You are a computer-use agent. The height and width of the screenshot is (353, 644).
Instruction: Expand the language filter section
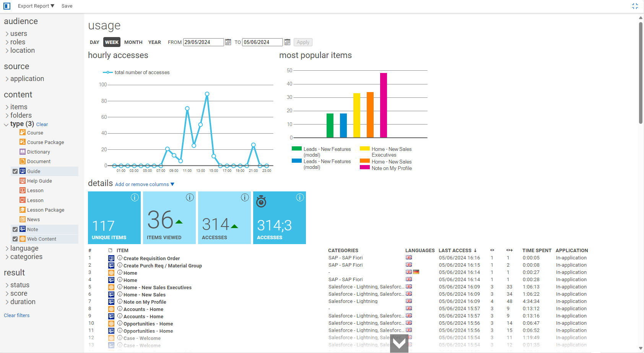(24, 248)
